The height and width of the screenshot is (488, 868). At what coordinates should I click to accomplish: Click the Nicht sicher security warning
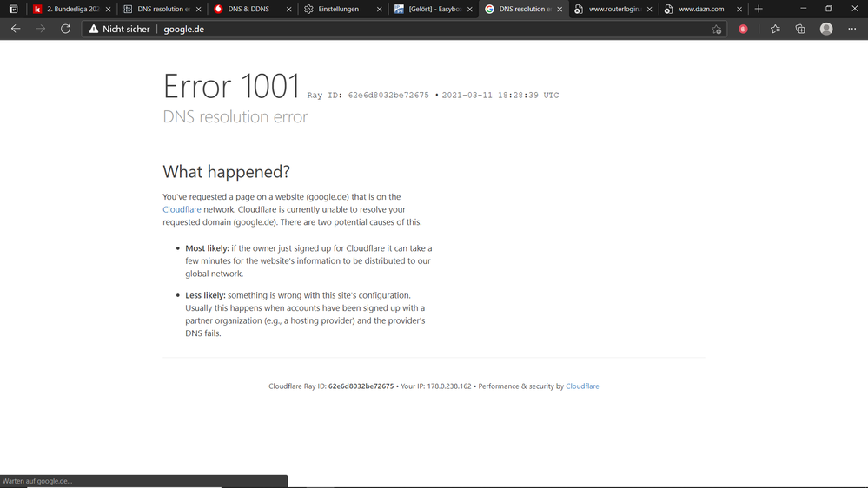click(x=119, y=29)
